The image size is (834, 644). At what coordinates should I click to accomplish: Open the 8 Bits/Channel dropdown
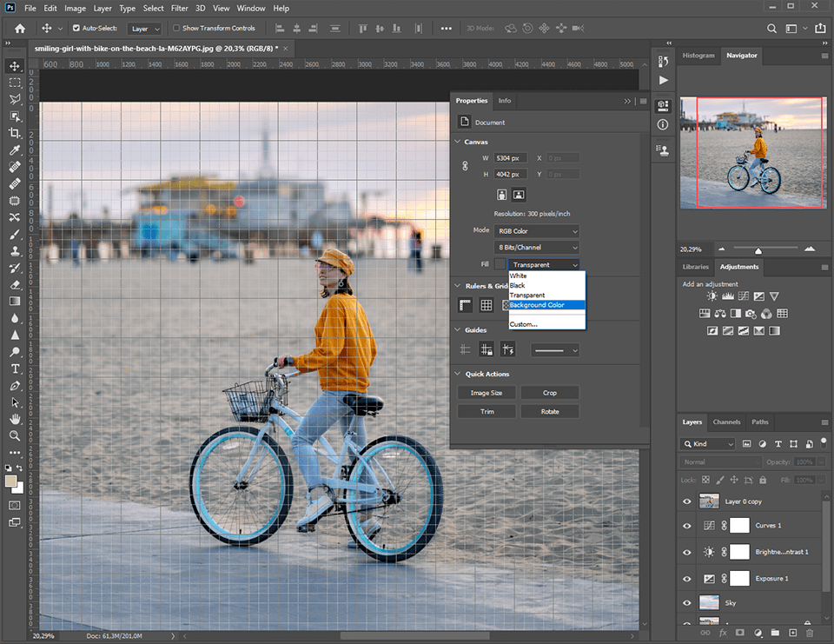(x=537, y=248)
